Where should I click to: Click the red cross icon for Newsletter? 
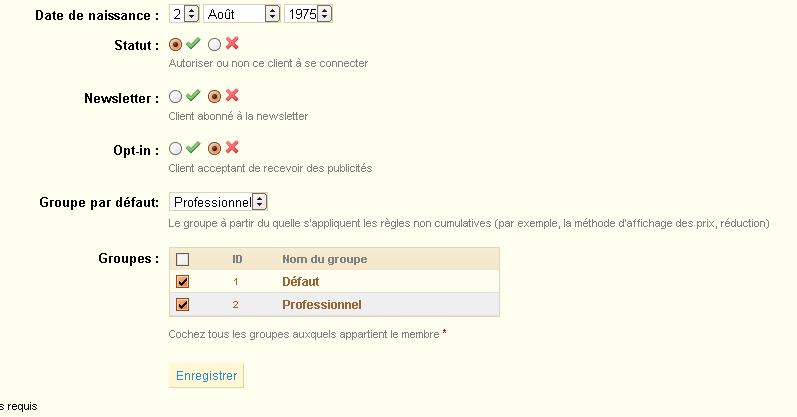click(x=232, y=96)
